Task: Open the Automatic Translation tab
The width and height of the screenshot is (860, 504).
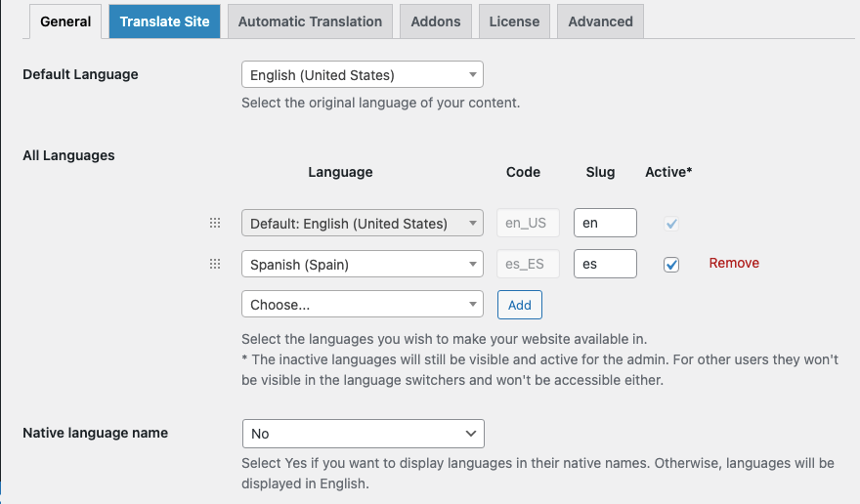Action: (x=310, y=21)
